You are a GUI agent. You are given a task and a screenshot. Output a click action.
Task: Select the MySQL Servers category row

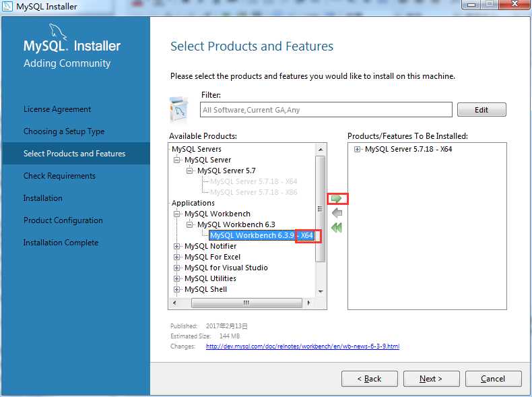(197, 149)
